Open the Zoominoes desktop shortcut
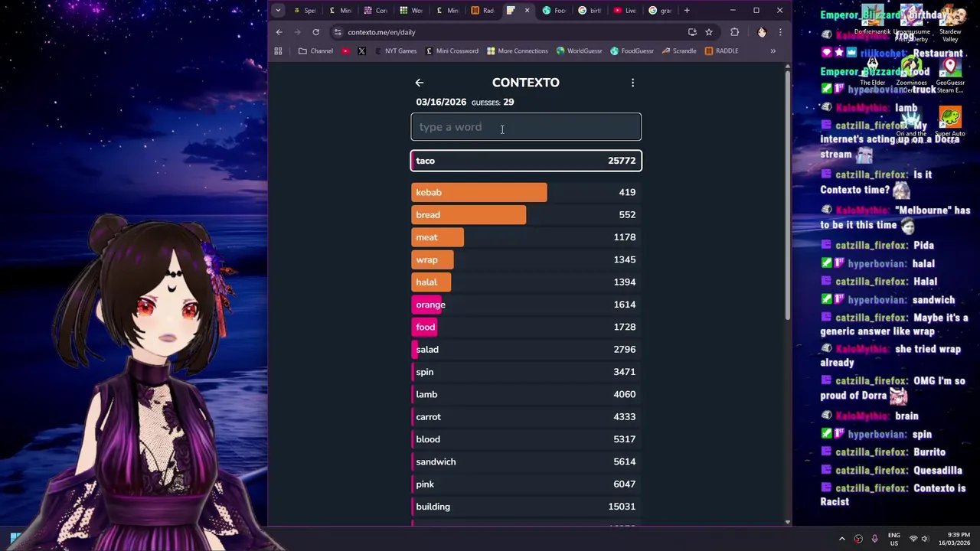 [911, 74]
